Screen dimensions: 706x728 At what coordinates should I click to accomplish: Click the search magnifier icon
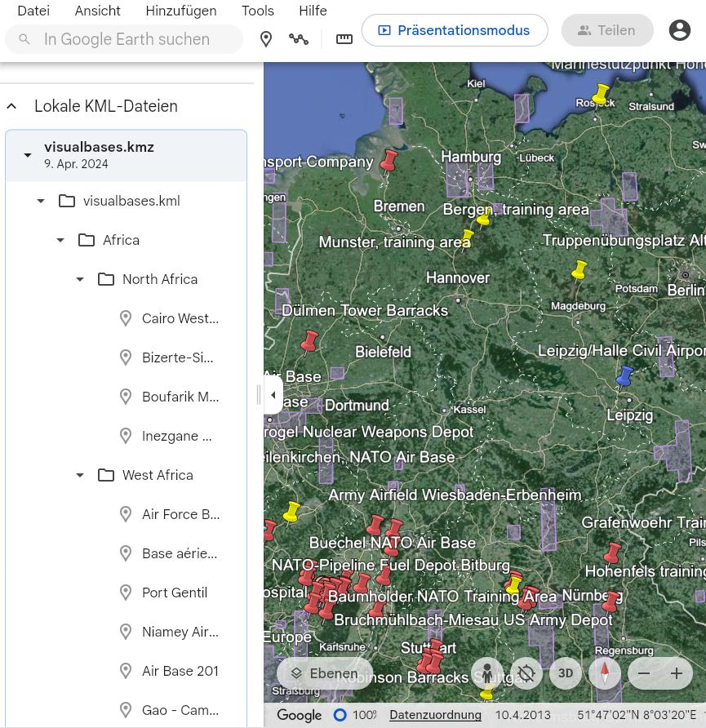coord(24,39)
